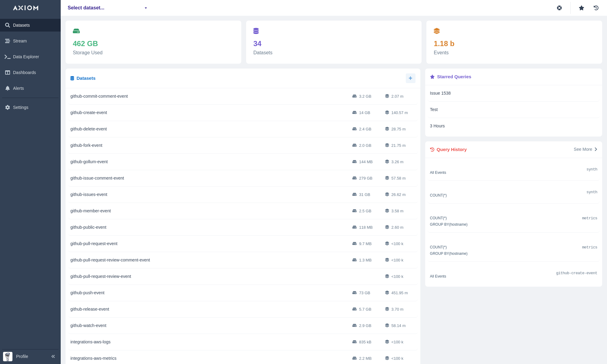
Task: Click the profile avatar image
Action: pyautogui.click(x=8, y=356)
